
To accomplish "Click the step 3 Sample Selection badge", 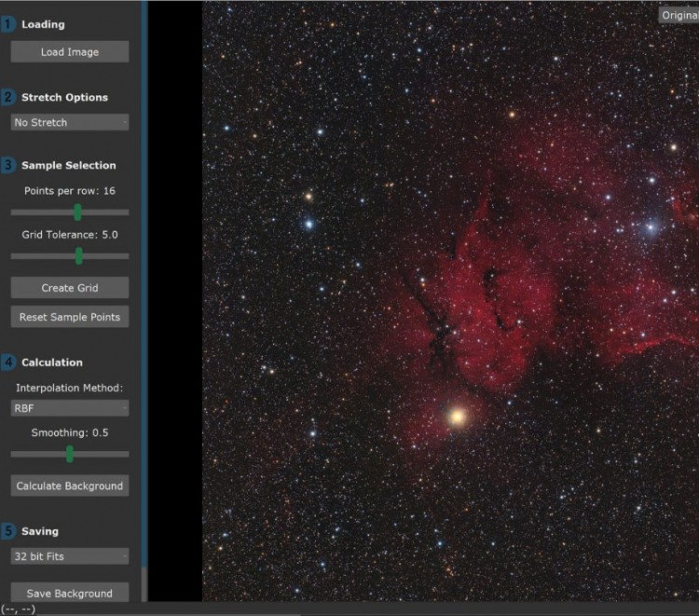I will 8,165.
